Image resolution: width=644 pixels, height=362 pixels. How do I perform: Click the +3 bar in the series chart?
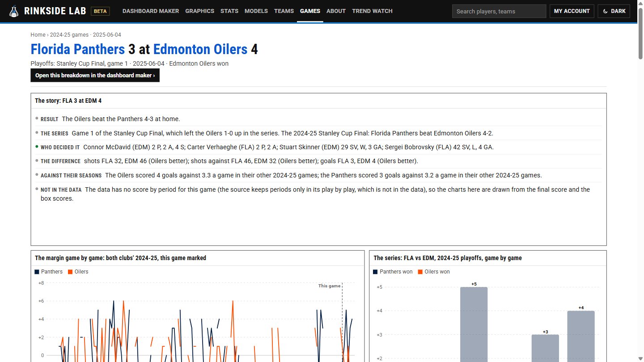pos(545,348)
